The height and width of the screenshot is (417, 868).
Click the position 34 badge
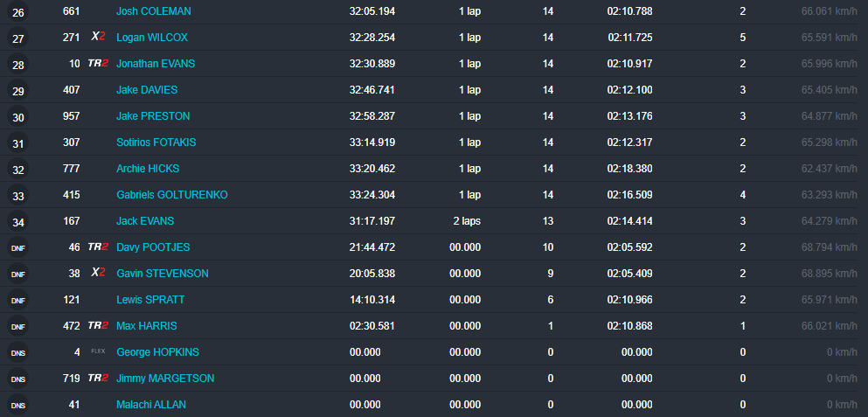point(18,222)
